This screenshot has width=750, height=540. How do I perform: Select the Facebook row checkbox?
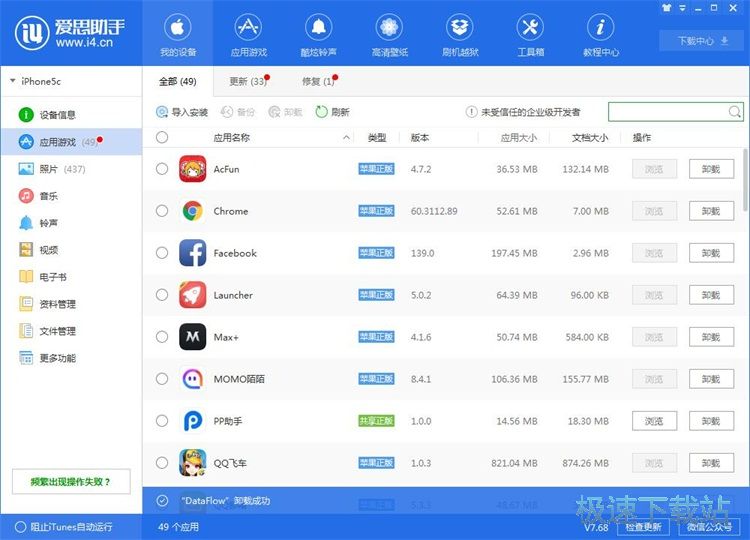(162, 253)
